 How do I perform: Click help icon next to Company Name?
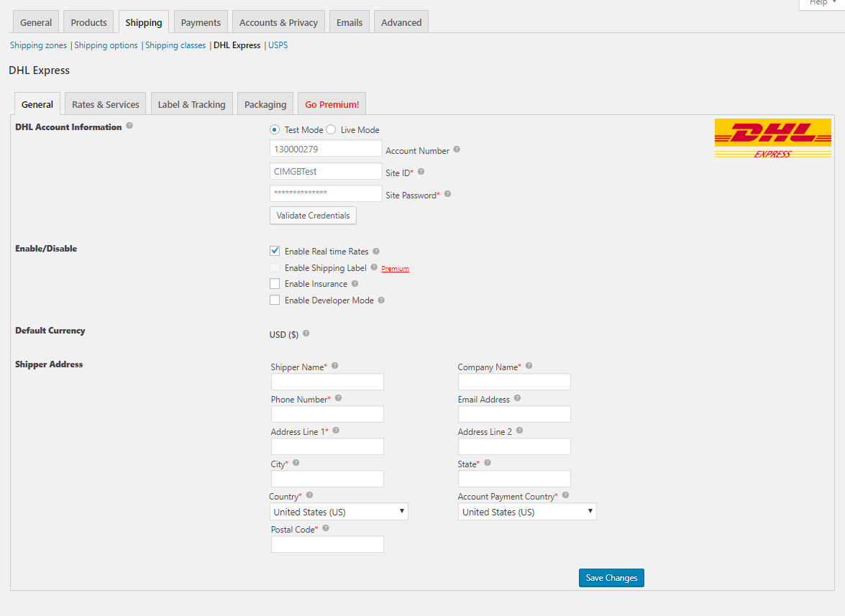[529, 366]
